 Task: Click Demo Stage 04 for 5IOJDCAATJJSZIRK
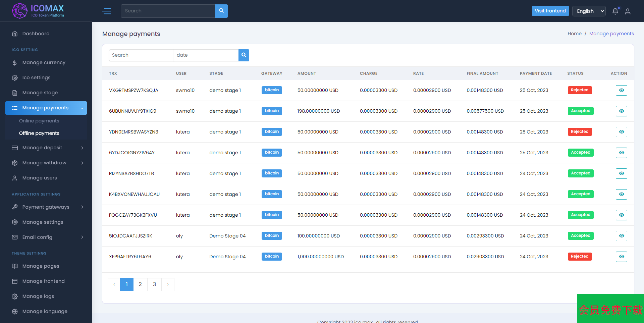pos(227,236)
